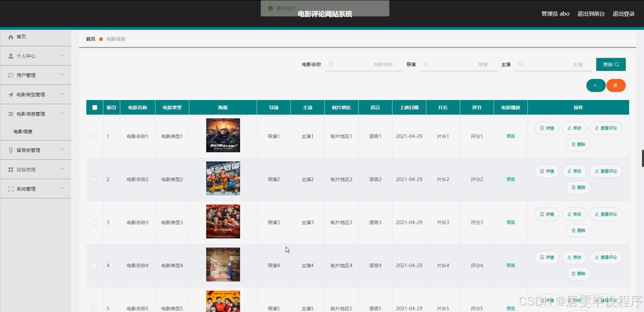Click 查看评论 button for 电影名称3
644x312 pixels.
point(606,214)
